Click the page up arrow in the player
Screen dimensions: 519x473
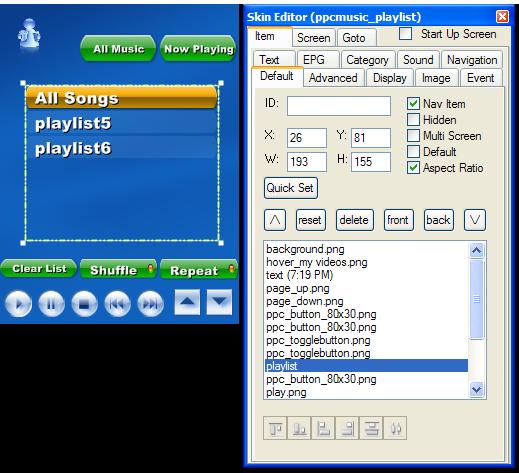pyautogui.click(x=187, y=302)
